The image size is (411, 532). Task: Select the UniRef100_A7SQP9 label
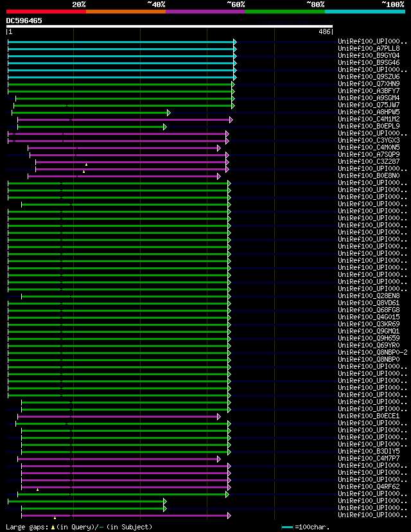(369, 154)
